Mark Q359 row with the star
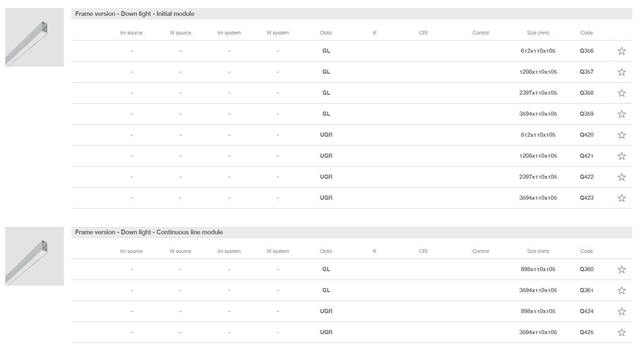 [622, 114]
